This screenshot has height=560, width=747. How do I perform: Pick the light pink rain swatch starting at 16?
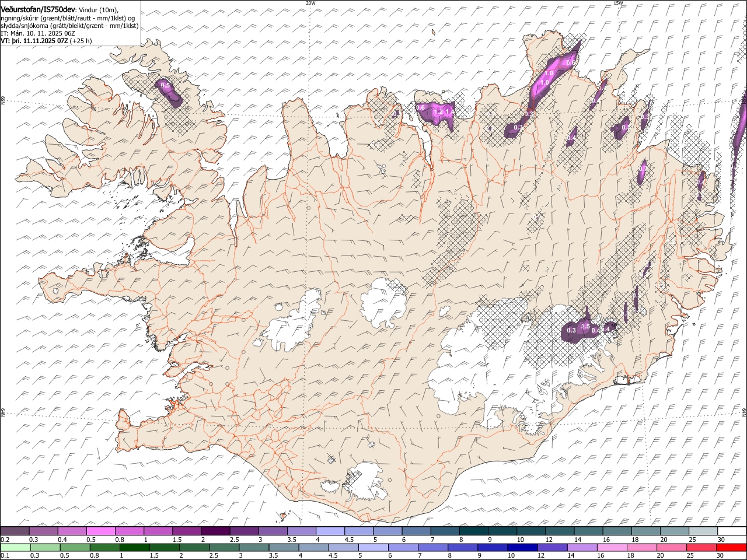(x=612, y=548)
